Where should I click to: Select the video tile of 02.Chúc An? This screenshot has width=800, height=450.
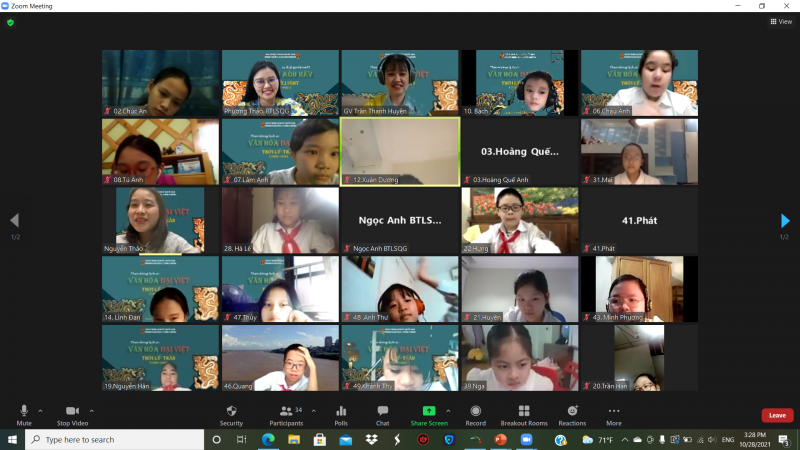tap(160, 83)
